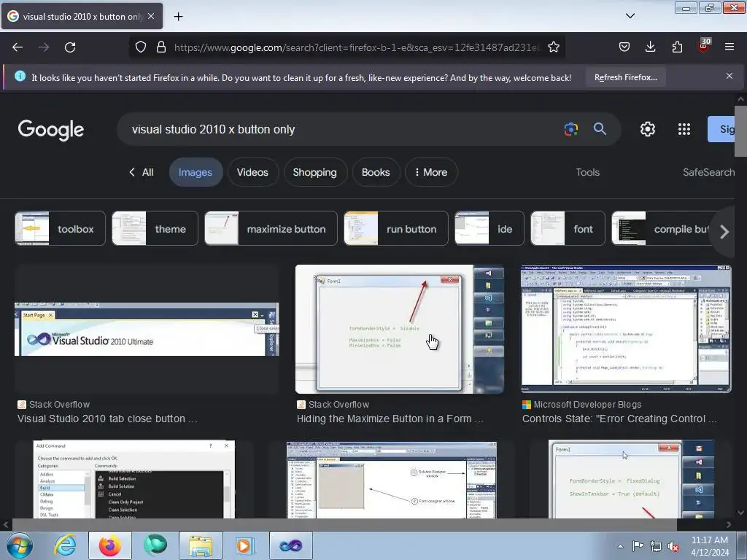Expand the list all tabs chevron
This screenshot has width=747, height=560.
pyautogui.click(x=630, y=16)
